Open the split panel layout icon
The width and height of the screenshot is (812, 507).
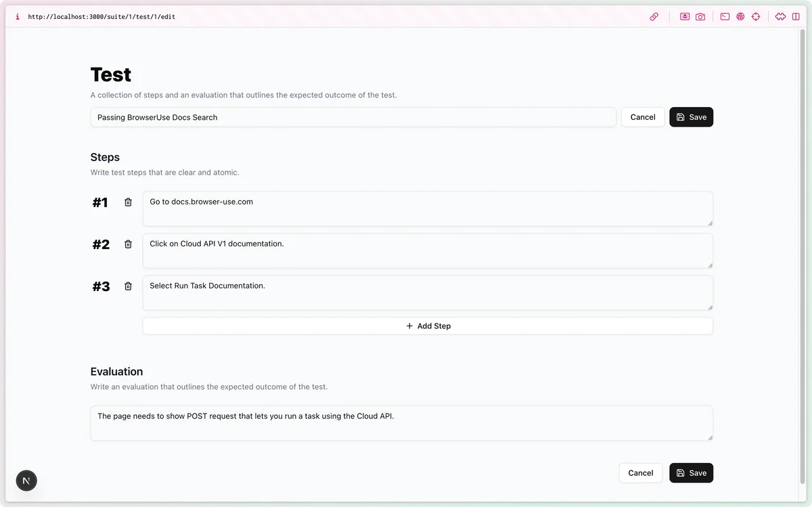[796, 16]
